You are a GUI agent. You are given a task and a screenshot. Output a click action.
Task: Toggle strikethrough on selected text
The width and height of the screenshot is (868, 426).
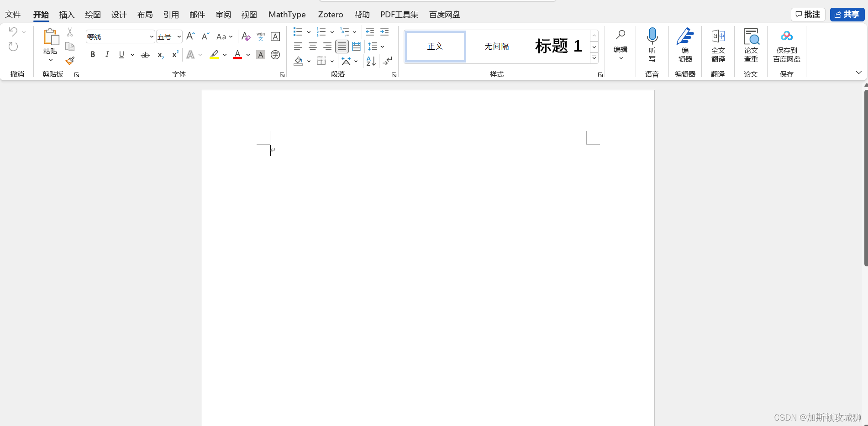click(x=145, y=54)
